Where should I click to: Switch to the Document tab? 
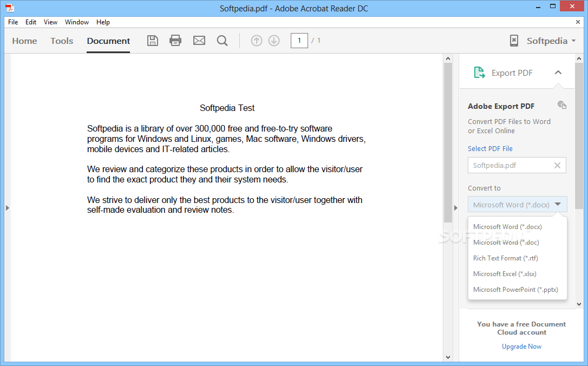pos(108,41)
